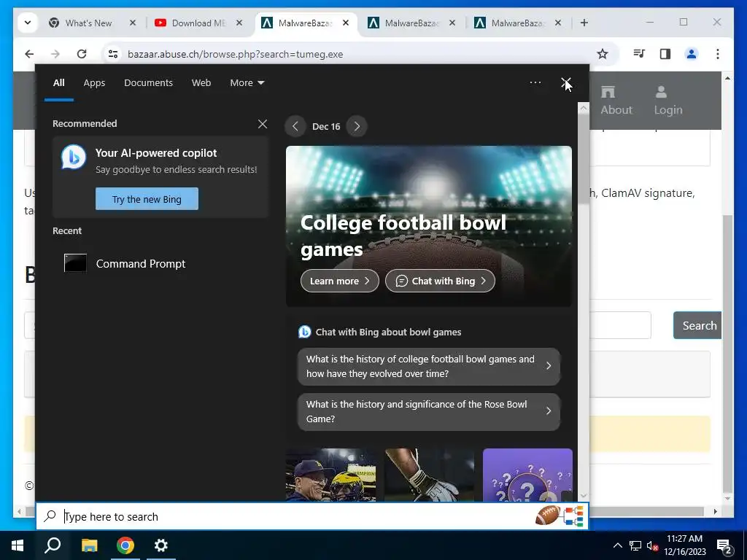
Task: Open history of college football bowl question
Action: pyautogui.click(x=429, y=366)
